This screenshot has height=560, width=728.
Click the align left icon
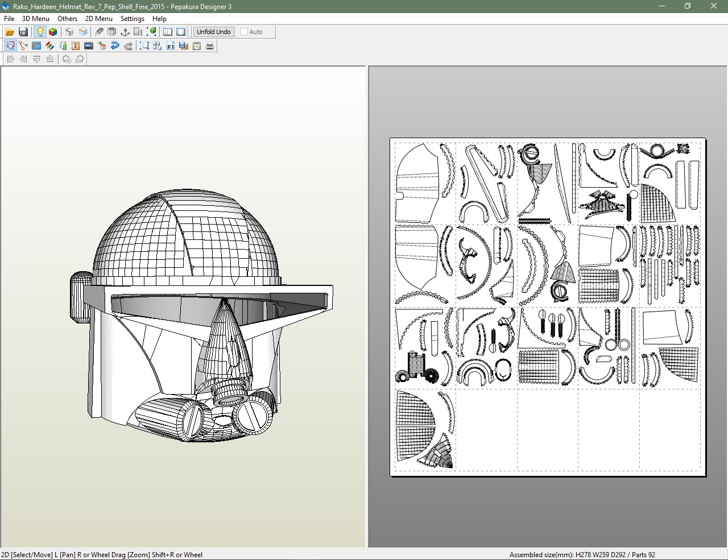(10, 59)
